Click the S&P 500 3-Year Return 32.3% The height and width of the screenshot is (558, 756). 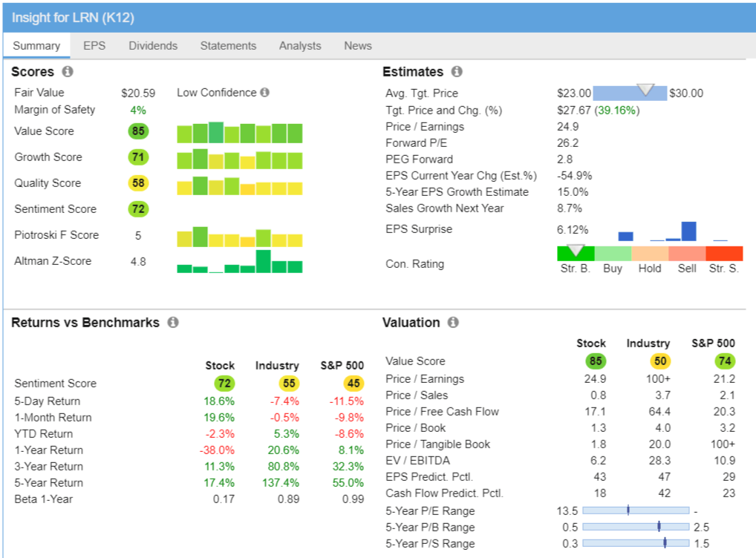click(x=348, y=467)
